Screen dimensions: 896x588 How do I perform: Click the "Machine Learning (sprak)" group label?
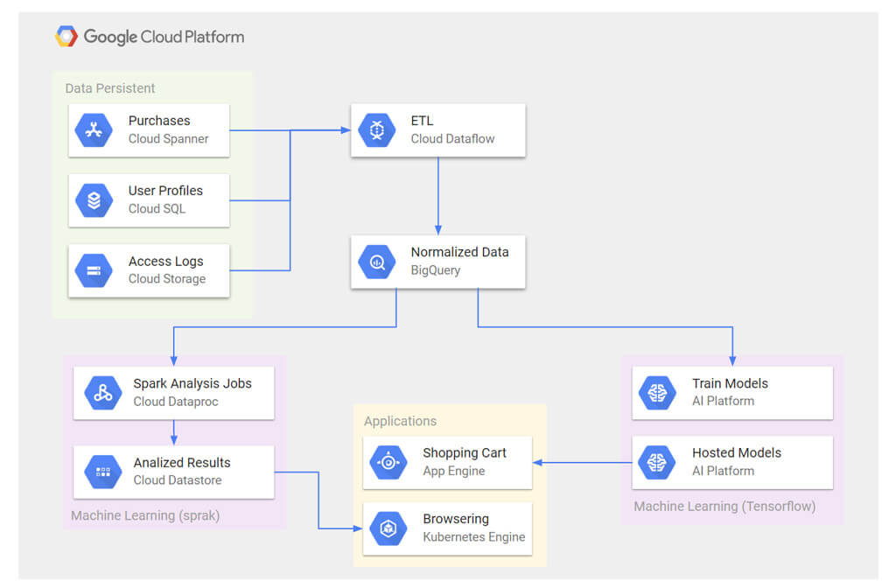(x=145, y=515)
